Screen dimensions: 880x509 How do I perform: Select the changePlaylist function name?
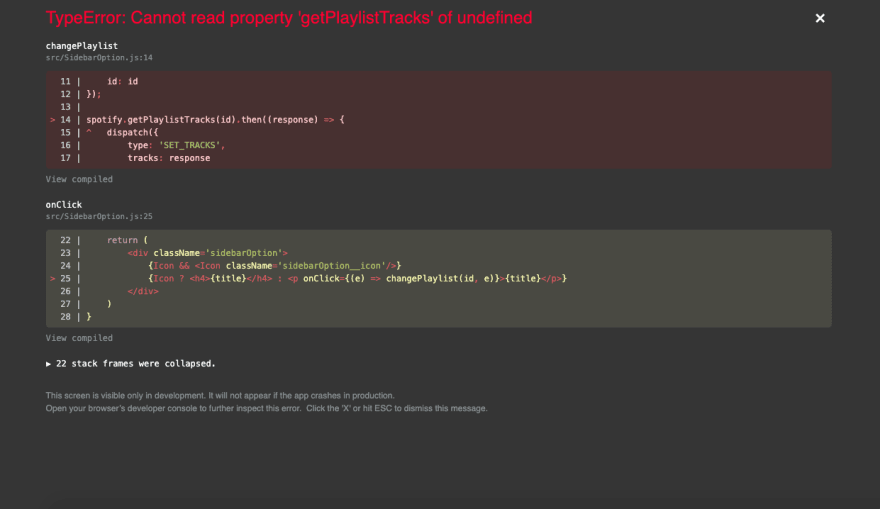pos(82,46)
